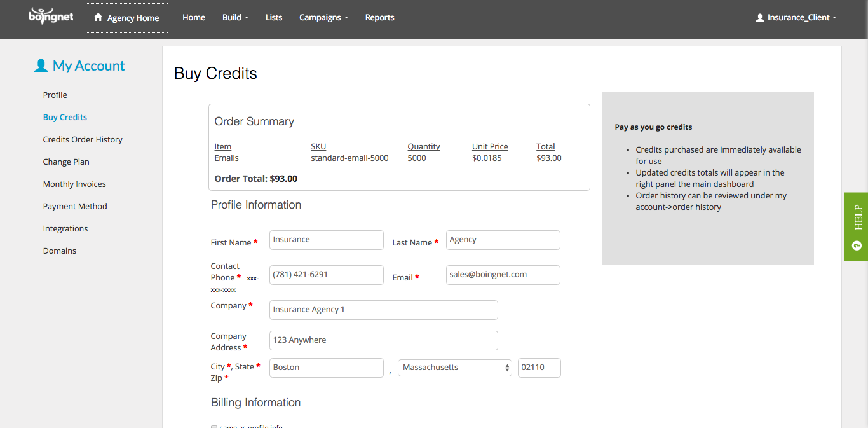
Task: Open the Lists menu item
Action: point(274,18)
